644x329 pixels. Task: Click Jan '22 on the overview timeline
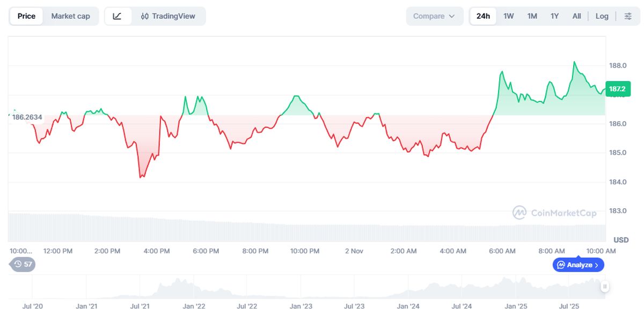click(194, 306)
